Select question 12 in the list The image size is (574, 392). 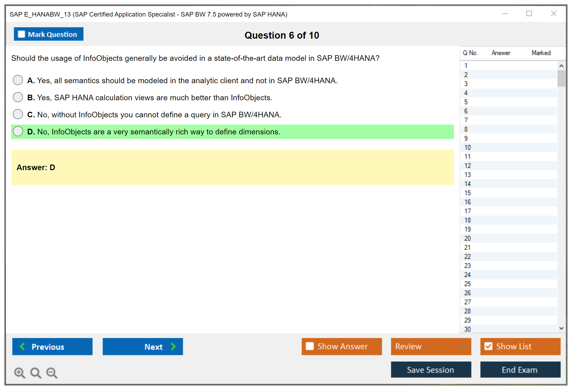click(467, 166)
